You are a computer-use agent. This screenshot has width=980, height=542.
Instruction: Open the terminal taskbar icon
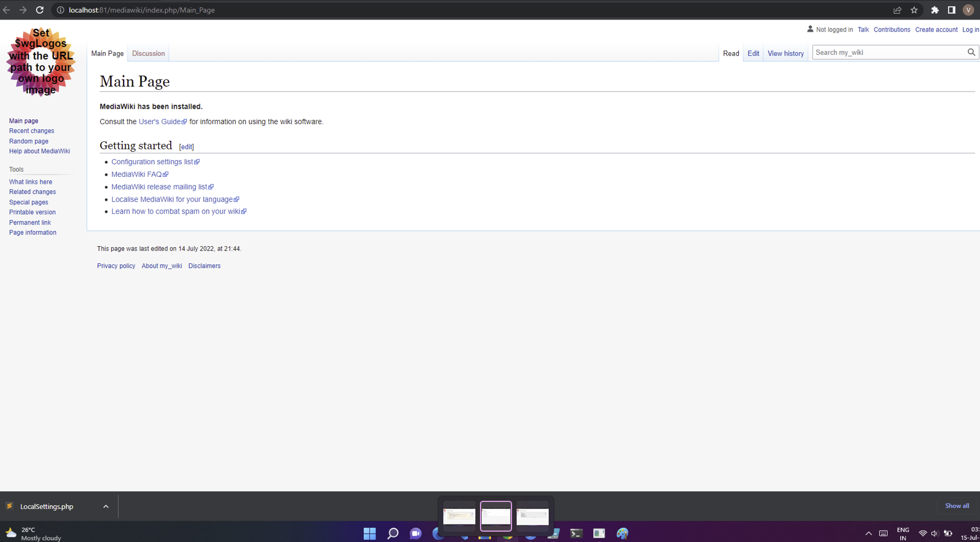(x=576, y=533)
